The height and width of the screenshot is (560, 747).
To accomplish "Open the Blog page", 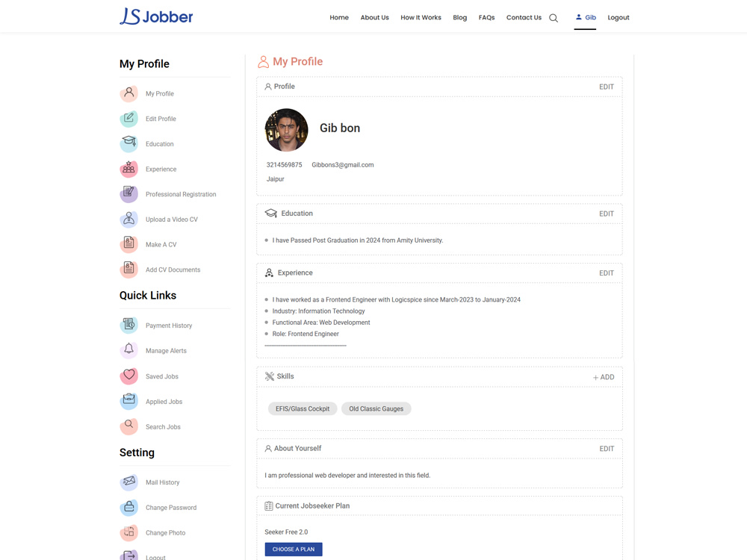I will [x=459, y=18].
